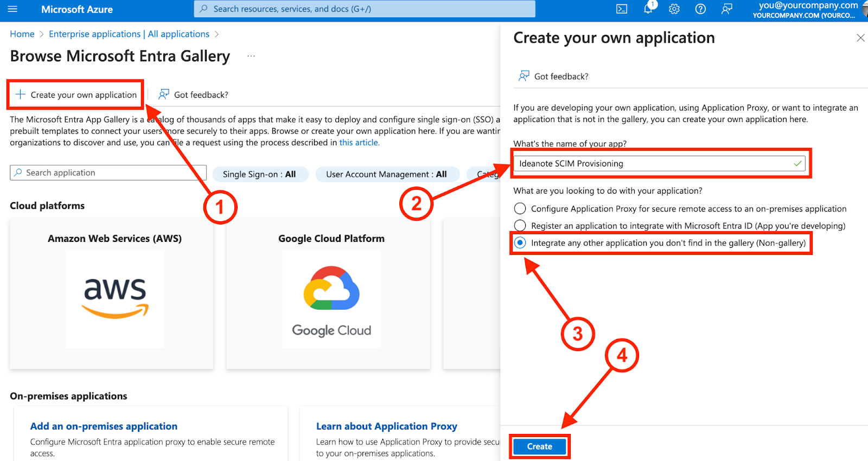Click the Amazon Web Services (AWS) title
This screenshot has height=461, width=868.
point(114,238)
